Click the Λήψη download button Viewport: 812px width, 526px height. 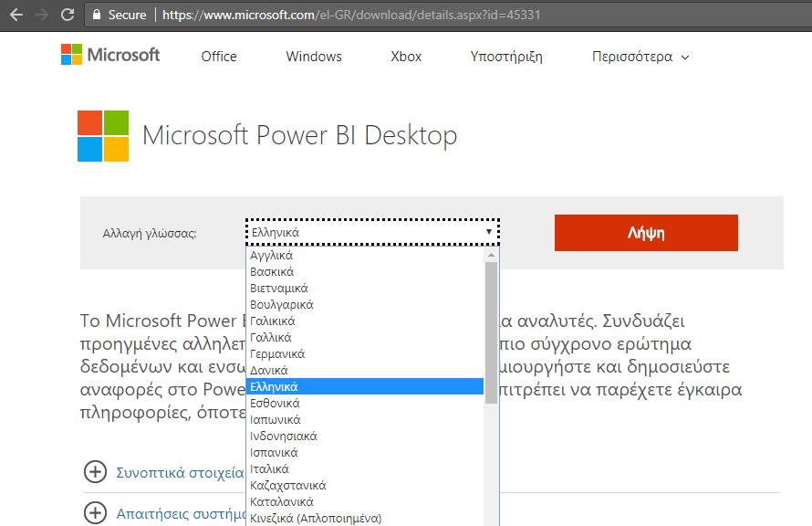[x=646, y=233]
